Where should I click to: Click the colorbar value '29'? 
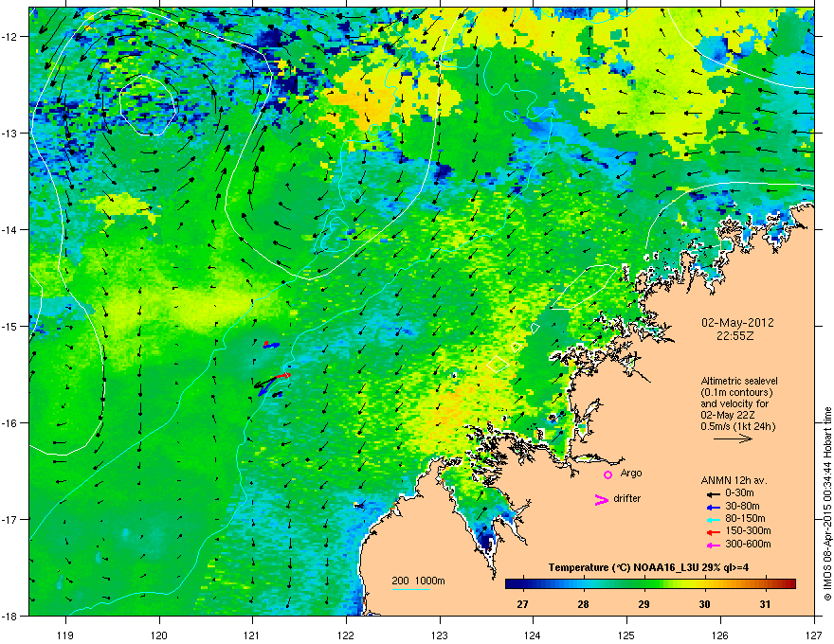coord(644,604)
